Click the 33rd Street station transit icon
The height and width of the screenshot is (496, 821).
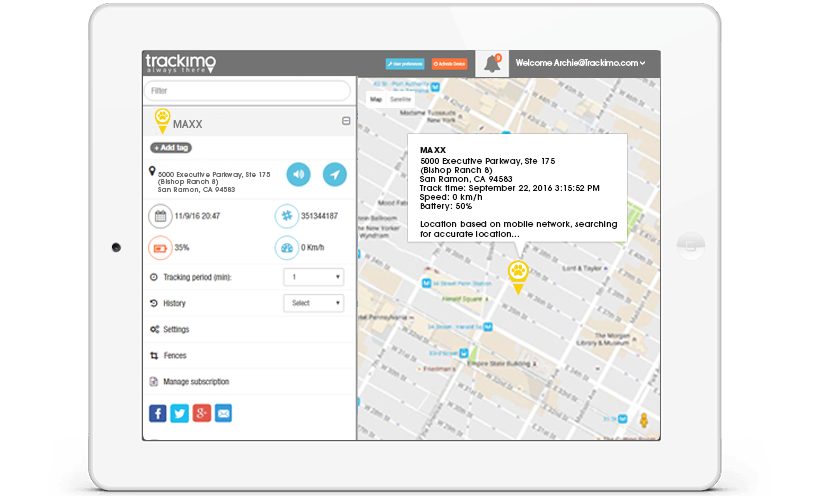[x=463, y=354]
